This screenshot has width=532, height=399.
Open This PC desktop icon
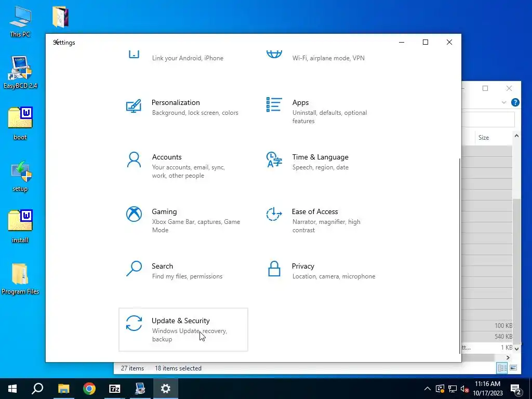tap(20, 21)
